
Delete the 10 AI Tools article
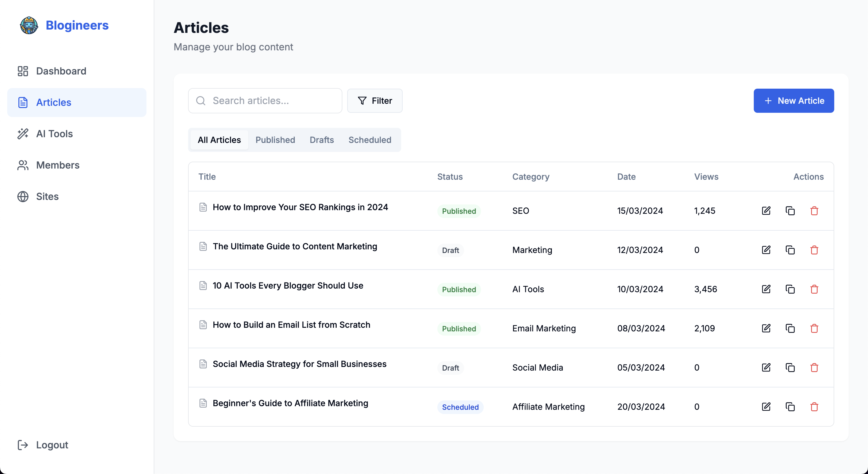pyautogui.click(x=814, y=289)
